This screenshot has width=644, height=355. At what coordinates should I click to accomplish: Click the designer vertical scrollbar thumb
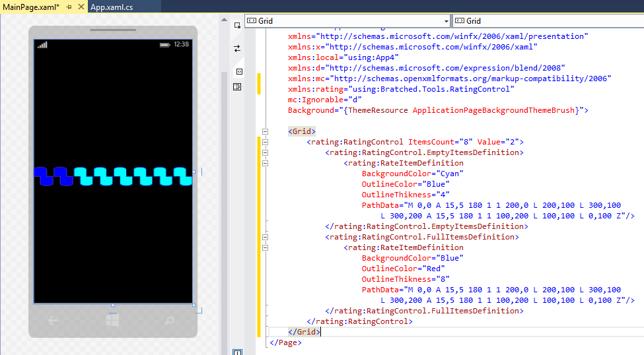[x=224, y=213]
